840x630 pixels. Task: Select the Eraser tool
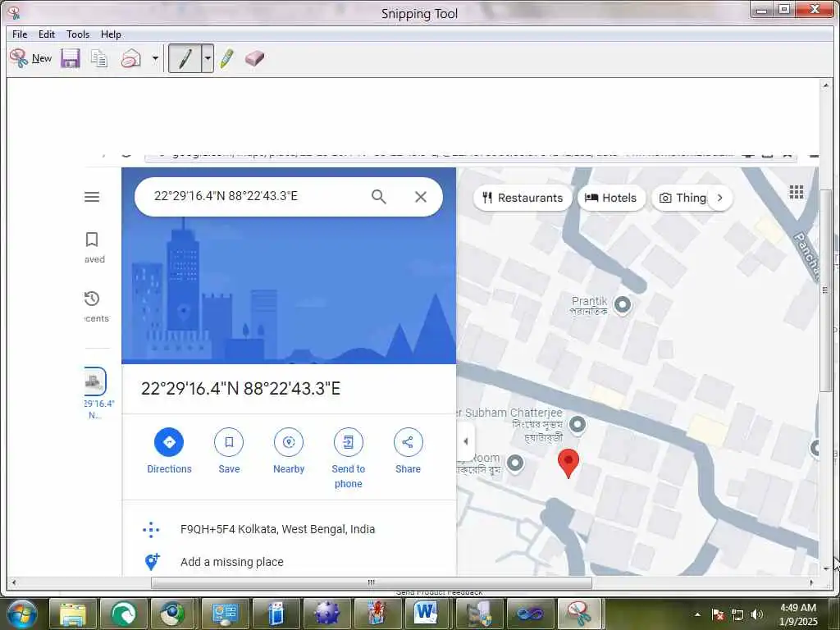click(254, 58)
